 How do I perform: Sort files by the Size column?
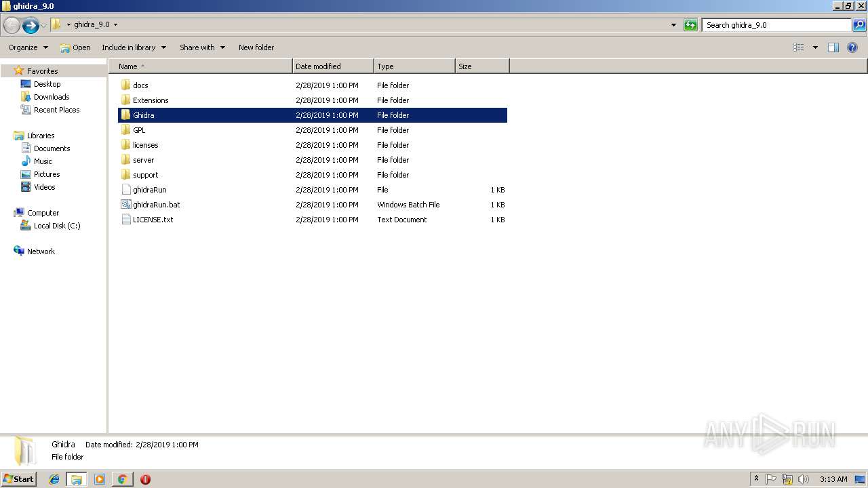(482, 66)
